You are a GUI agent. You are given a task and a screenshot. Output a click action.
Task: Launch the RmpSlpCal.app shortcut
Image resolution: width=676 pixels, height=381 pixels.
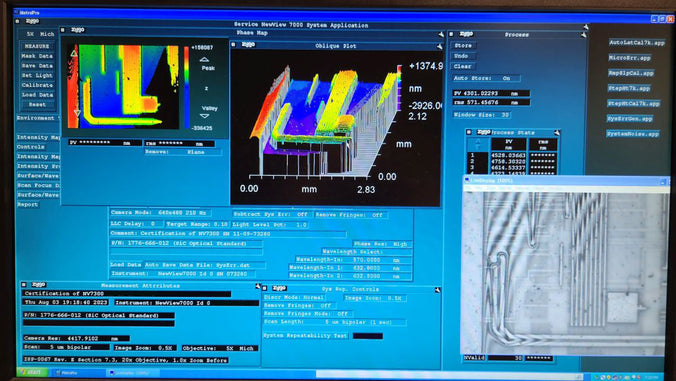[x=631, y=73]
